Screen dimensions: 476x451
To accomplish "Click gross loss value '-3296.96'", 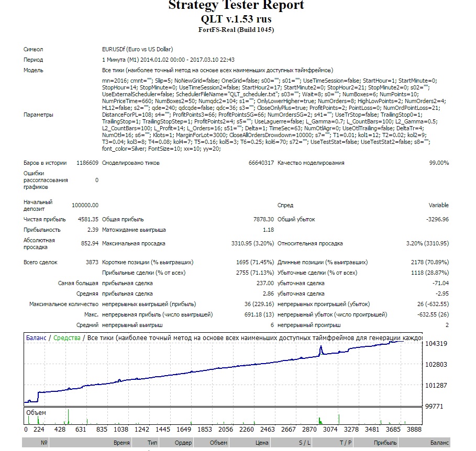I will coord(437,219).
